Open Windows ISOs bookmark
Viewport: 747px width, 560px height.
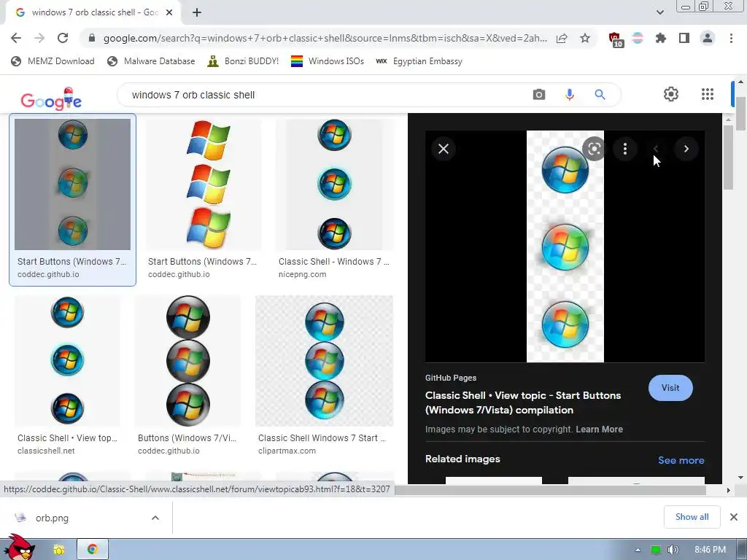point(328,61)
